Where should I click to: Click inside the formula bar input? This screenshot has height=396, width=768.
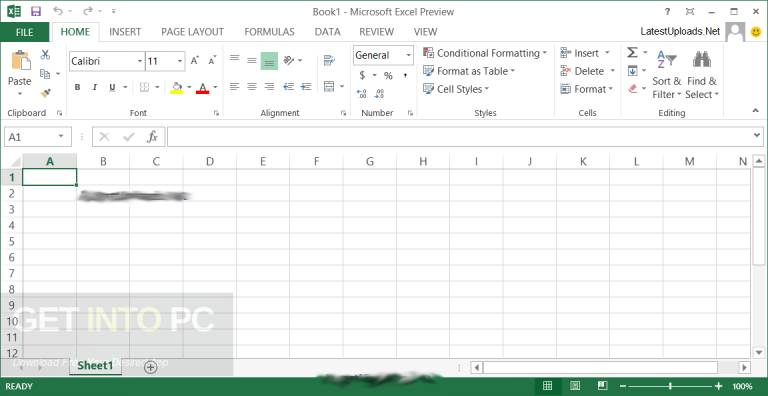click(x=459, y=137)
